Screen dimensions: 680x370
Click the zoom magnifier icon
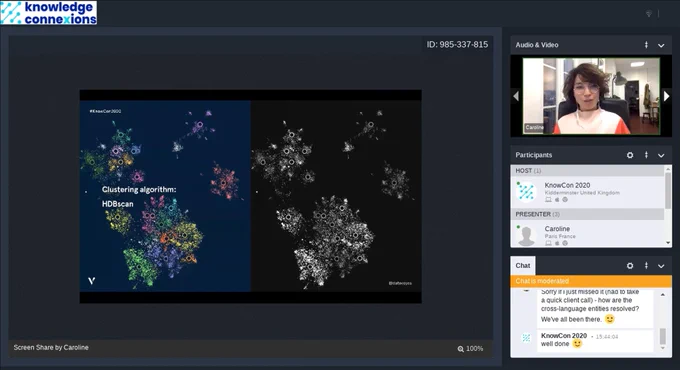460,349
